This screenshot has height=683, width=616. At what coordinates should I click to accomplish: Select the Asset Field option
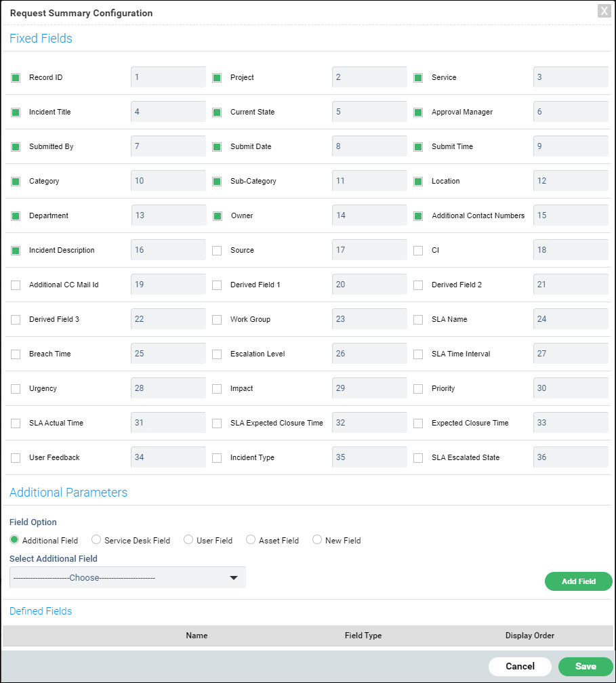(x=251, y=540)
